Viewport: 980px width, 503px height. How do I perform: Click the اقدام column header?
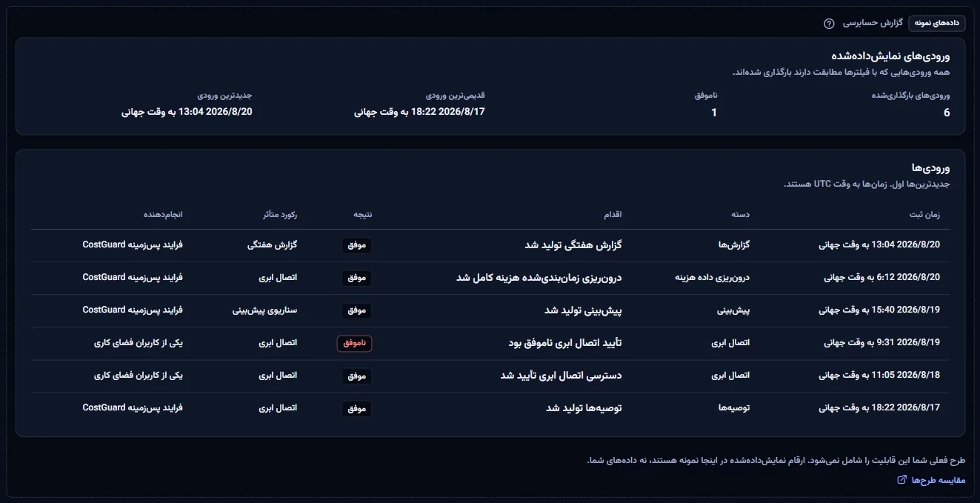tap(612, 215)
